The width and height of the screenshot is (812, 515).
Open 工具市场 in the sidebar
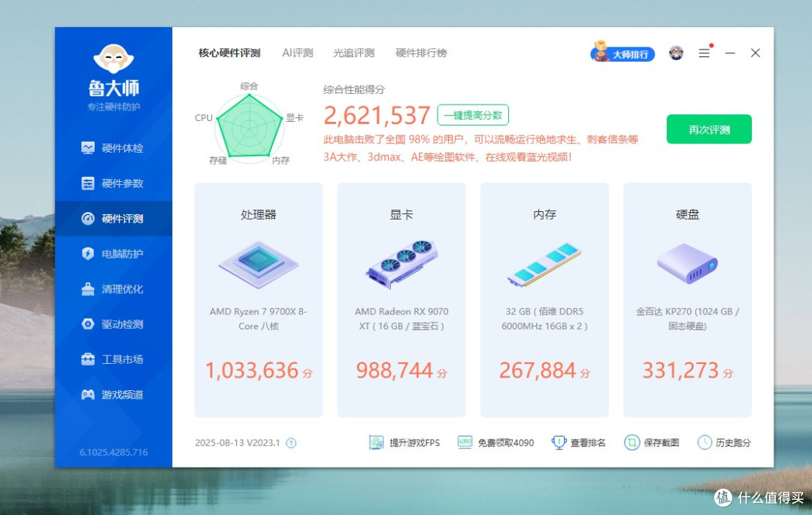pyautogui.click(x=114, y=359)
